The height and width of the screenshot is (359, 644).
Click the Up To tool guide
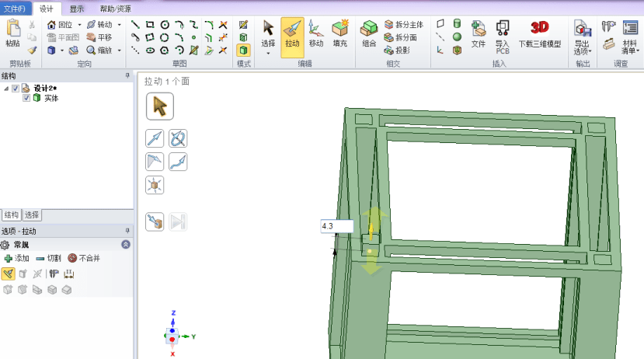(x=155, y=221)
